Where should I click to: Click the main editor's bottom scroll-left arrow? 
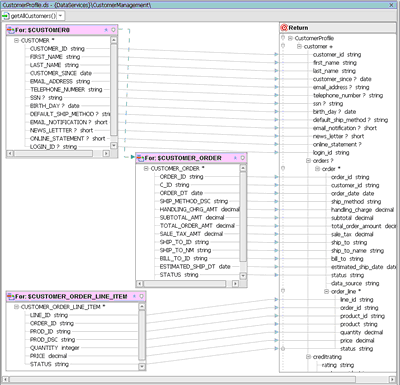point(6,379)
